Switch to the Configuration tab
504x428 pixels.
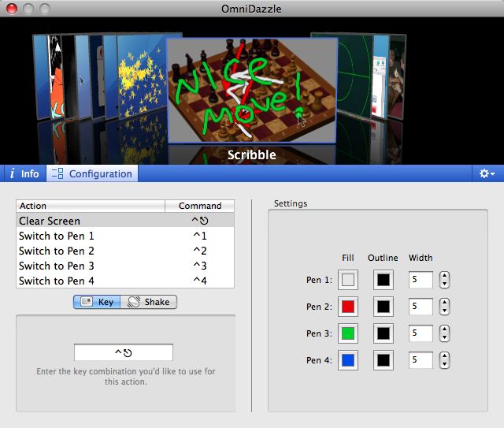click(91, 173)
